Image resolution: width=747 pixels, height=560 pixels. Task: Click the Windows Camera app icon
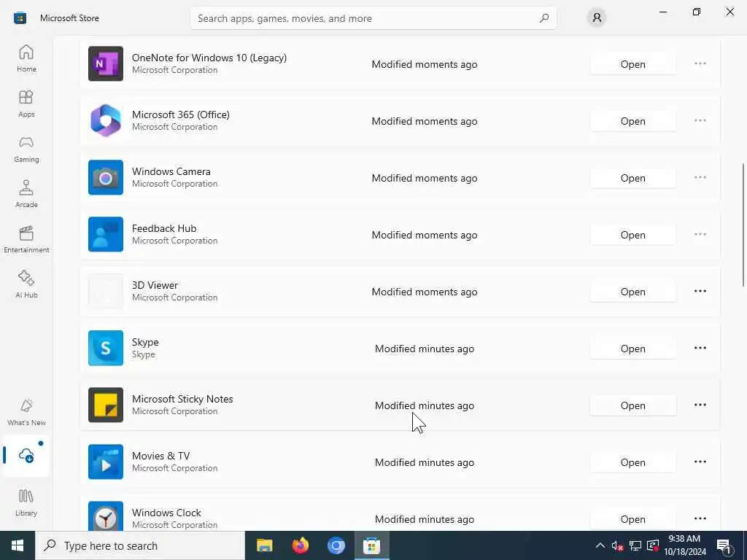point(106,178)
